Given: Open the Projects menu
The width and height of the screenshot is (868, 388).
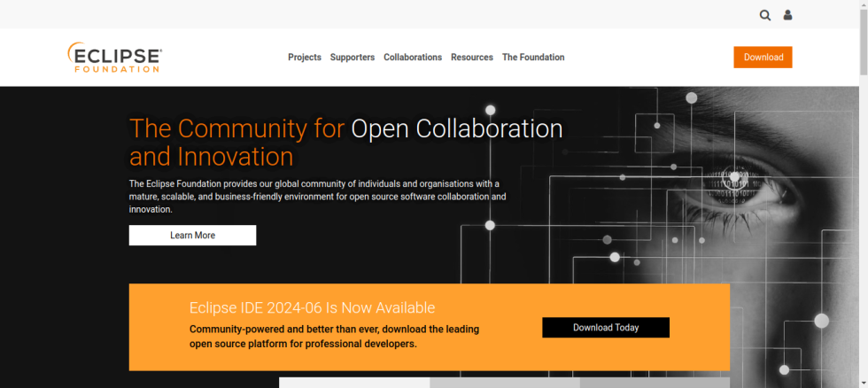Looking at the screenshot, I should (305, 58).
